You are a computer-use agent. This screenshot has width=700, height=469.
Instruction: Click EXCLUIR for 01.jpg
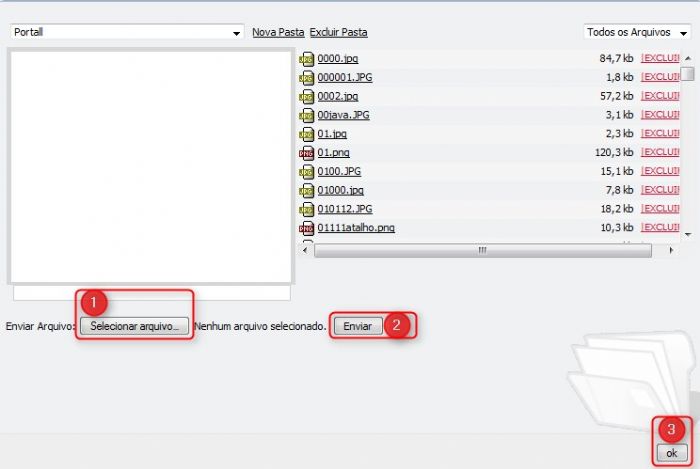click(x=660, y=133)
